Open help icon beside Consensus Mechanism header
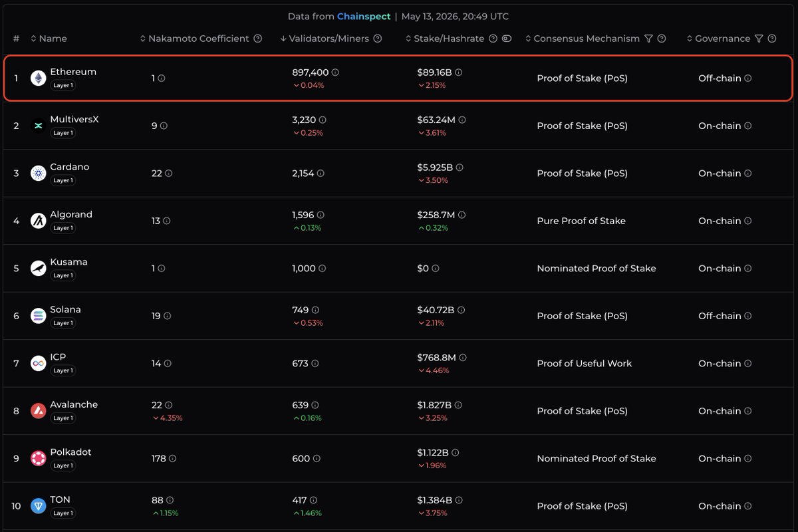This screenshot has width=798, height=532. 662,39
